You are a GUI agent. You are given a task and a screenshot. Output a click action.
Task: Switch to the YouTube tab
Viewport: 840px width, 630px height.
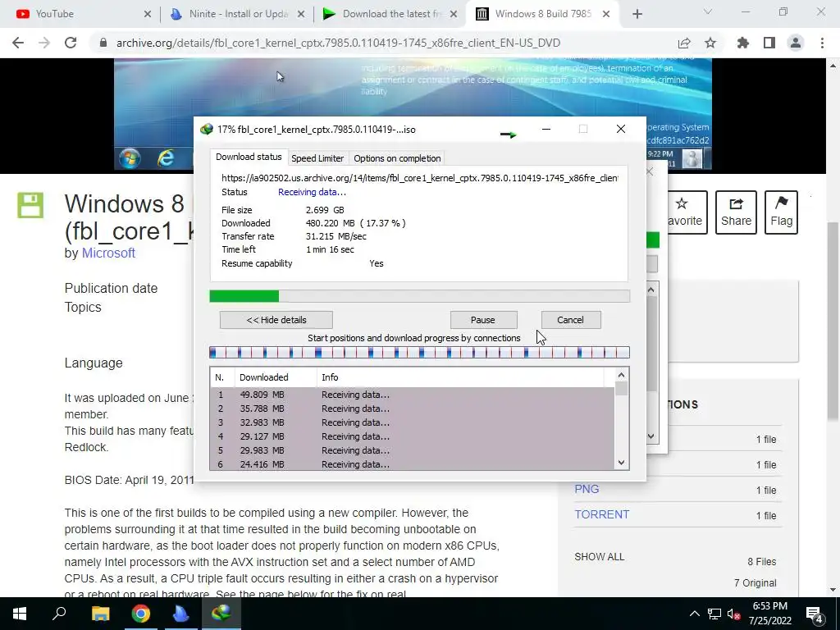tap(83, 14)
